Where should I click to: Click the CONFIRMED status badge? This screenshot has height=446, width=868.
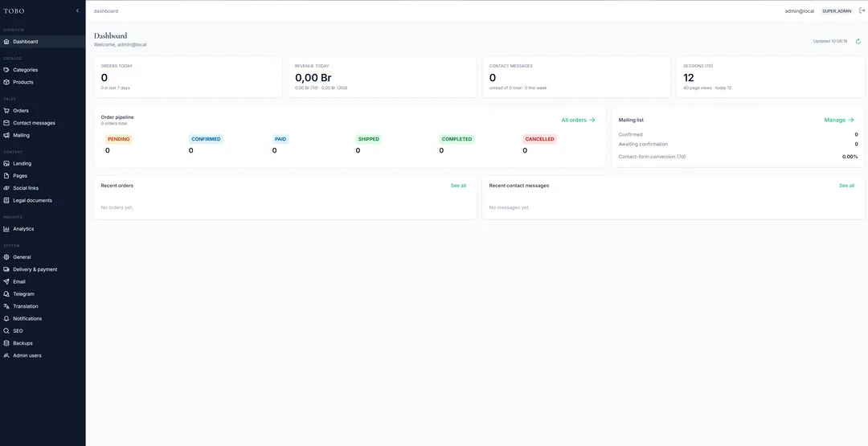pos(206,139)
